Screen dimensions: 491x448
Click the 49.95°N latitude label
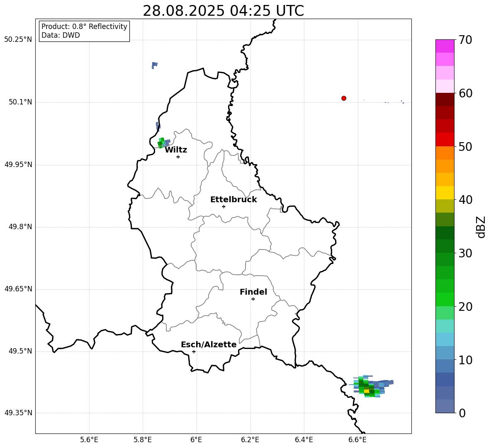pos(18,164)
